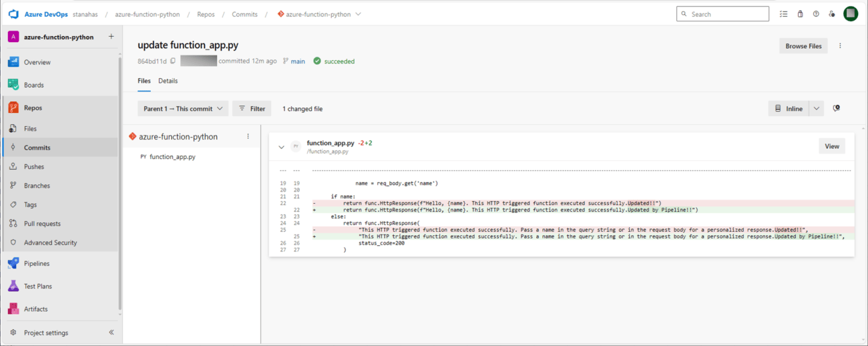Open the Overview hub icon
The width and height of the screenshot is (868, 346).
13,62
